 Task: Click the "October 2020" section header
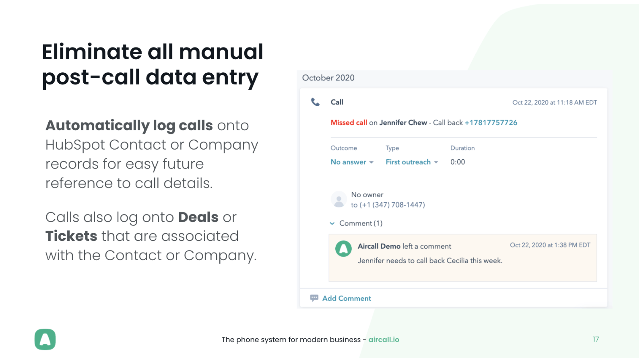click(328, 78)
